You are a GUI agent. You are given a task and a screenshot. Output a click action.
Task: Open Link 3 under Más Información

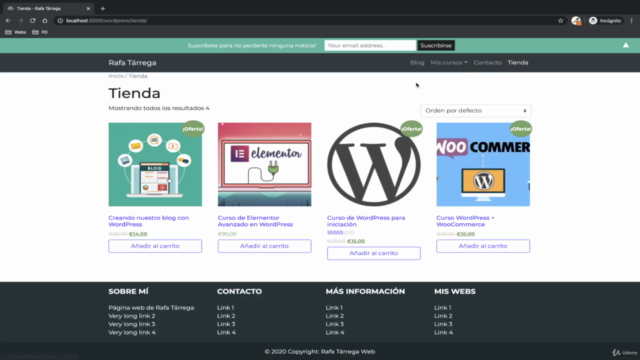point(335,324)
